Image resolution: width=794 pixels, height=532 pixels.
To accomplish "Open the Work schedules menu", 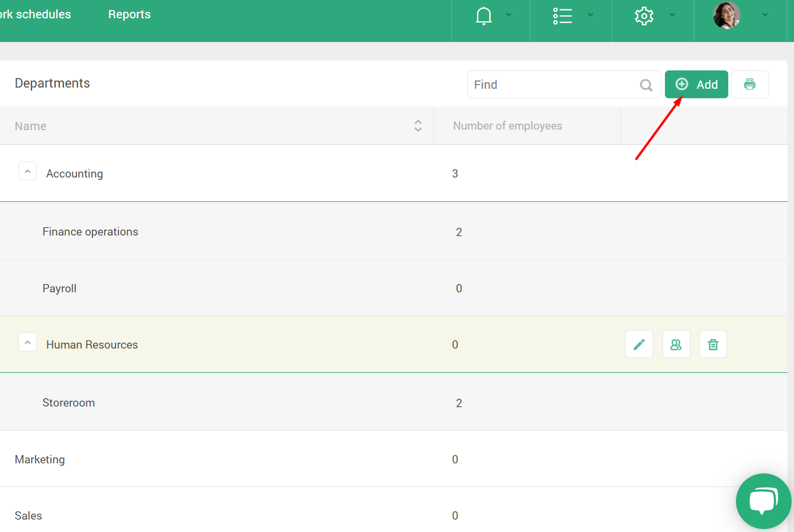I will [35, 14].
